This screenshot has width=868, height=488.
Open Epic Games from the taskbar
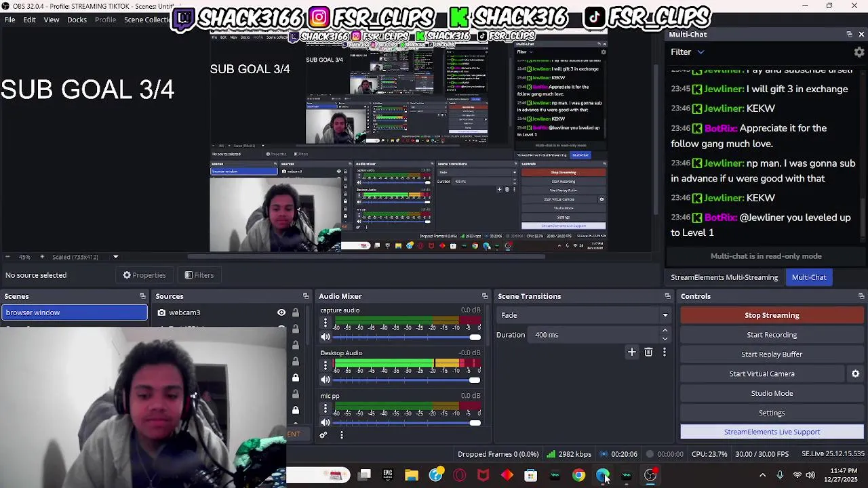[x=388, y=475]
